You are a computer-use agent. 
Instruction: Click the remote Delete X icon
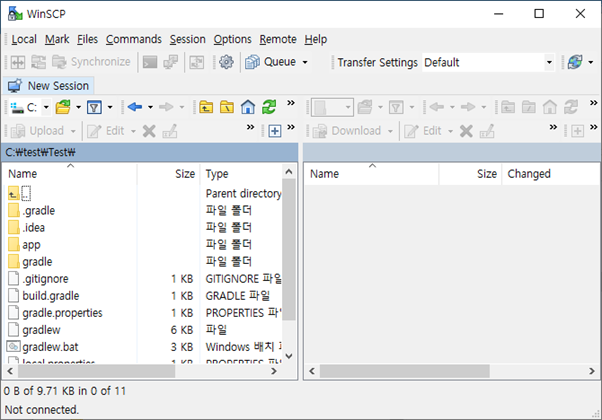tap(466, 131)
